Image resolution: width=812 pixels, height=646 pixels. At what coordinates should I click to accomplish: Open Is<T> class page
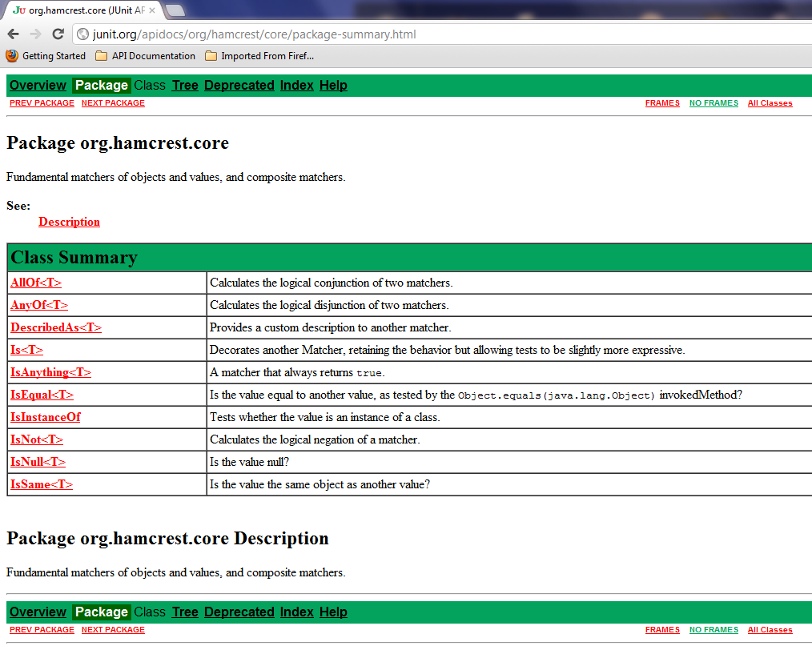coord(26,350)
